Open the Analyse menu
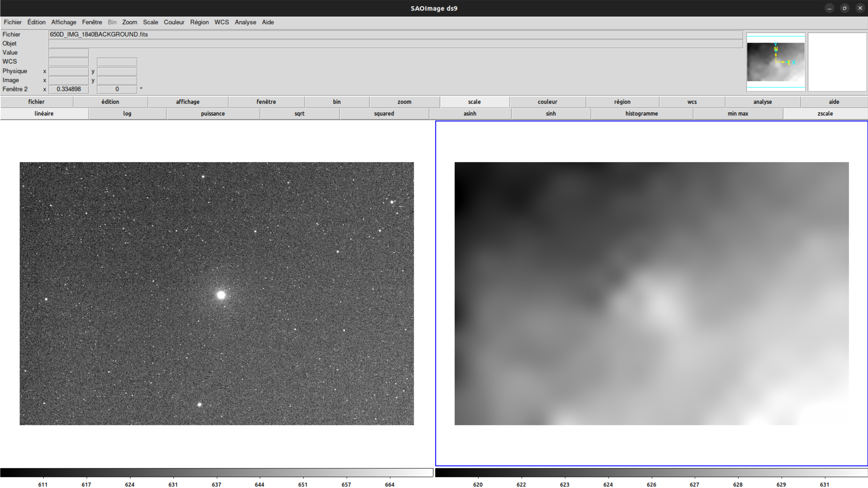The width and height of the screenshot is (868, 488). pos(245,22)
